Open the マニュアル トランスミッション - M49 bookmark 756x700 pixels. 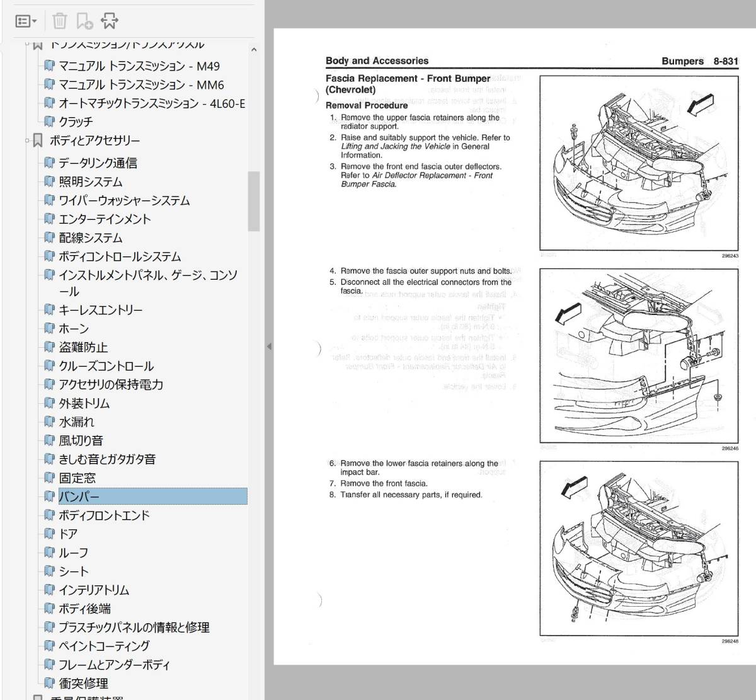(139, 66)
